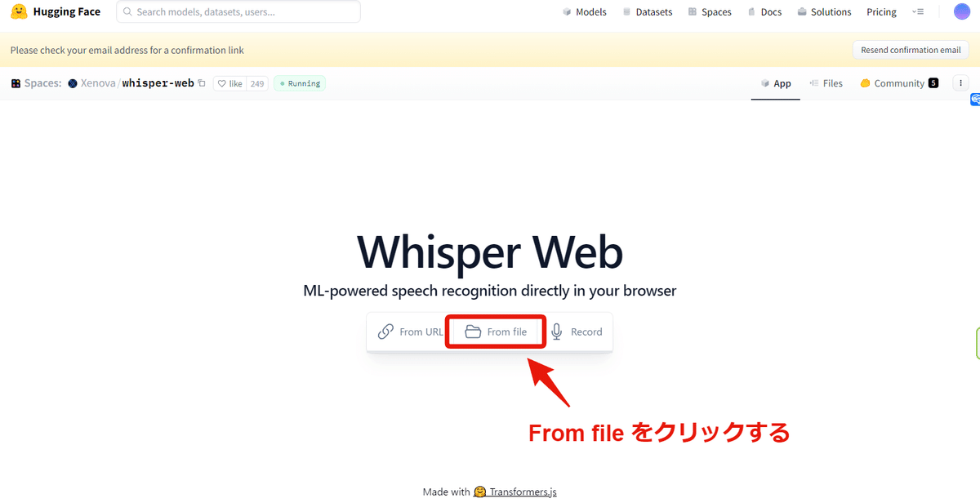
Task: Open the Hugging Face home via the emoji logo
Action: click(18, 11)
